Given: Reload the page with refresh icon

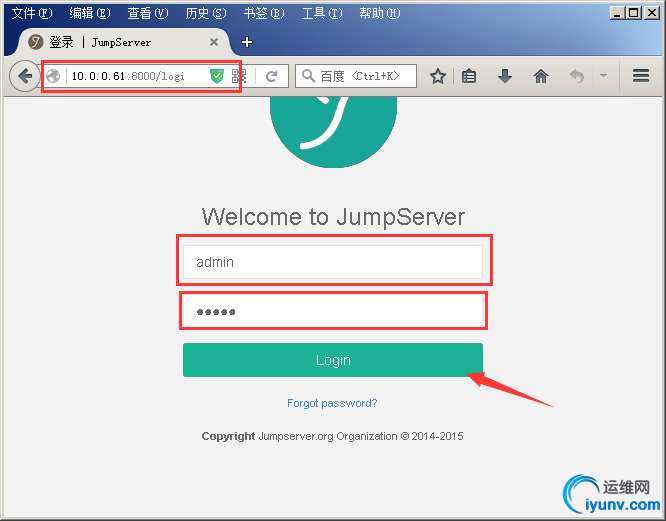Looking at the screenshot, I should [271, 76].
